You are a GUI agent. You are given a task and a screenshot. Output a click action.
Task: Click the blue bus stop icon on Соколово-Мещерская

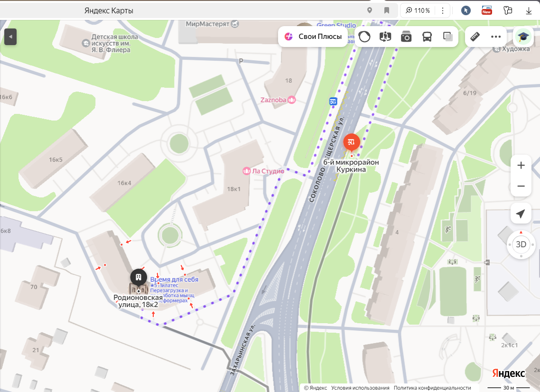[333, 101]
